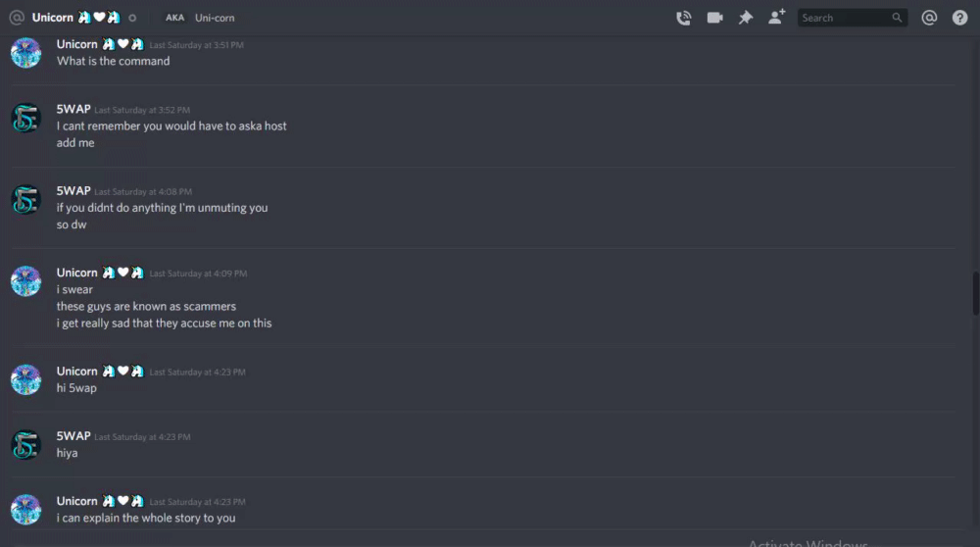Start a voice call with Unicorn

click(684, 18)
